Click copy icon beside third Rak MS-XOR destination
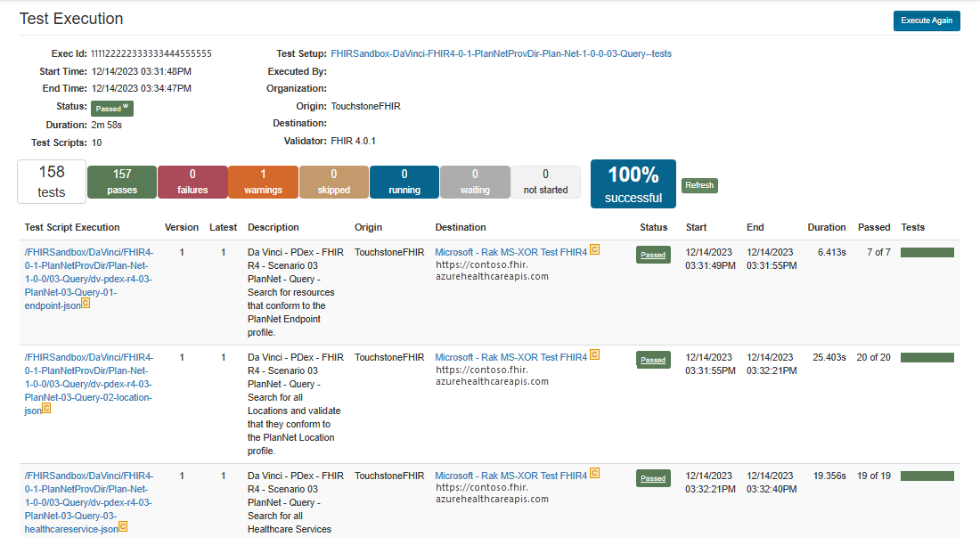The height and width of the screenshot is (537, 980). pyautogui.click(x=594, y=473)
